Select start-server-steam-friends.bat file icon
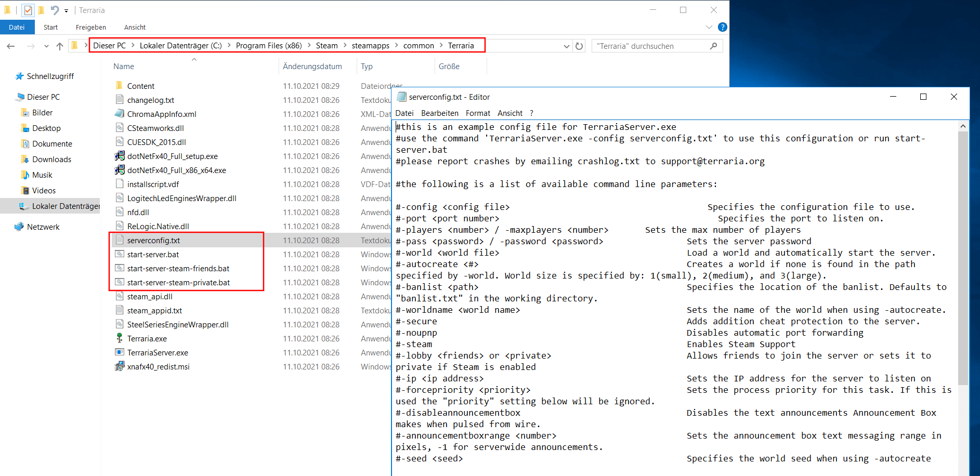 click(x=120, y=268)
